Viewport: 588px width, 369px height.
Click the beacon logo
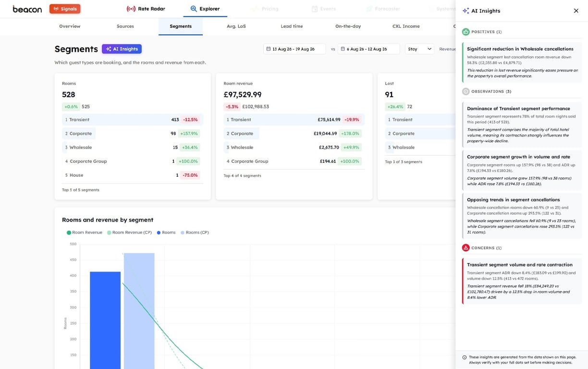tap(27, 9)
